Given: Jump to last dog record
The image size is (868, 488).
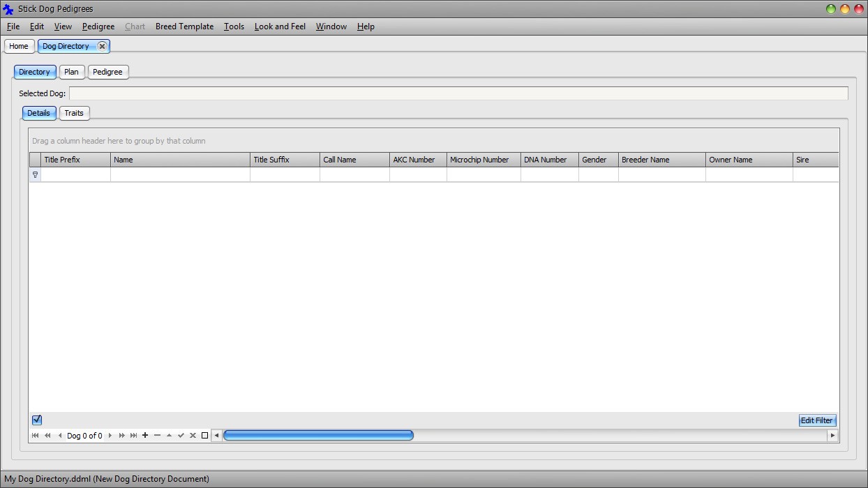Looking at the screenshot, I should pyautogui.click(x=133, y=436).
